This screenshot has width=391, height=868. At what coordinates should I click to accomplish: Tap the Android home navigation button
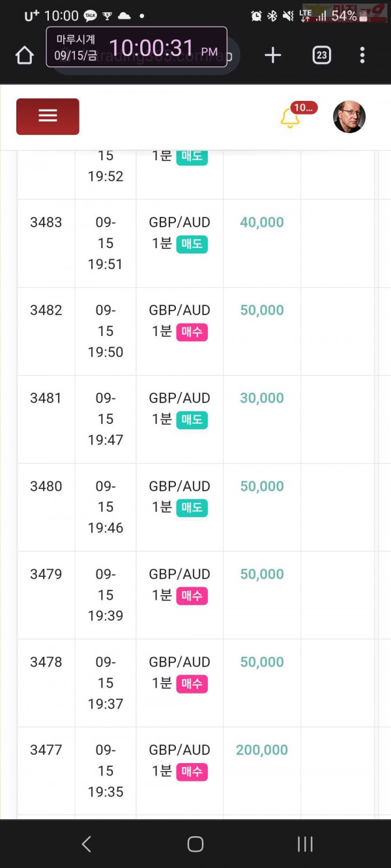tap(195, 845)
